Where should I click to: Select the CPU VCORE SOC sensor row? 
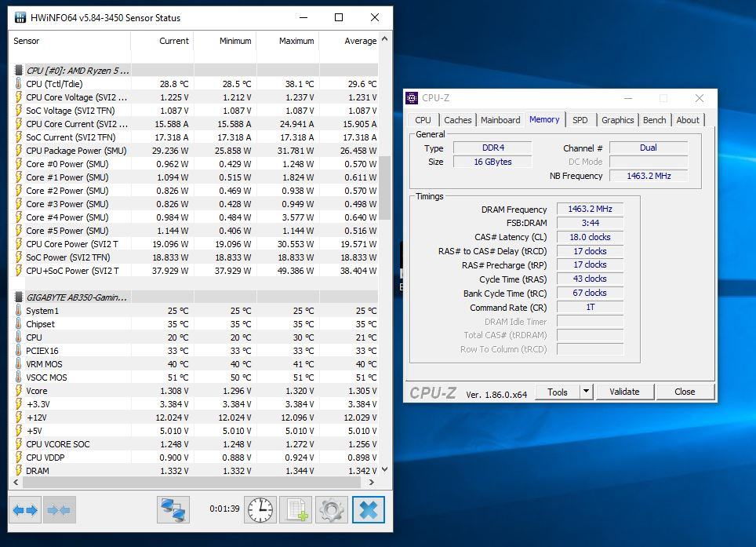194,444
